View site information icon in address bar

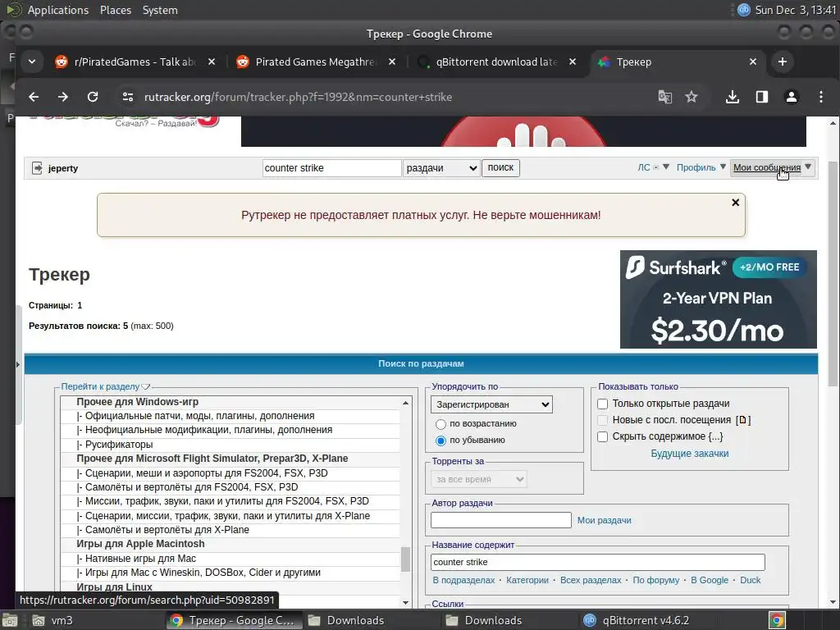127,97
